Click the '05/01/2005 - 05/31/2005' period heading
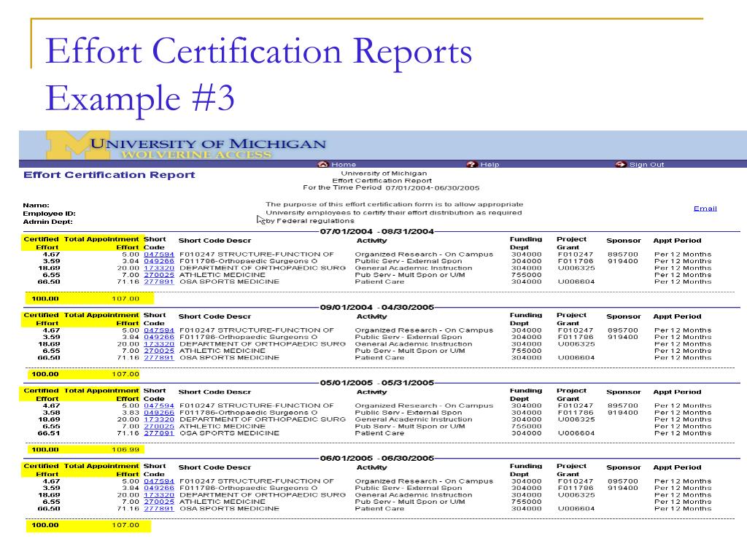The width and height of the screenshot is (747, 560). click(x=377, y=383)
